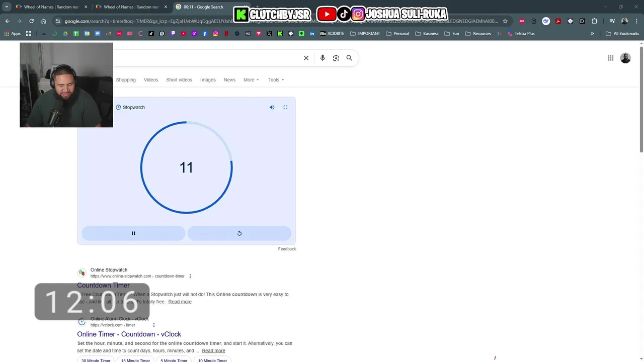Select the Stopwatch tab in the widget

[x=130, y=107]
